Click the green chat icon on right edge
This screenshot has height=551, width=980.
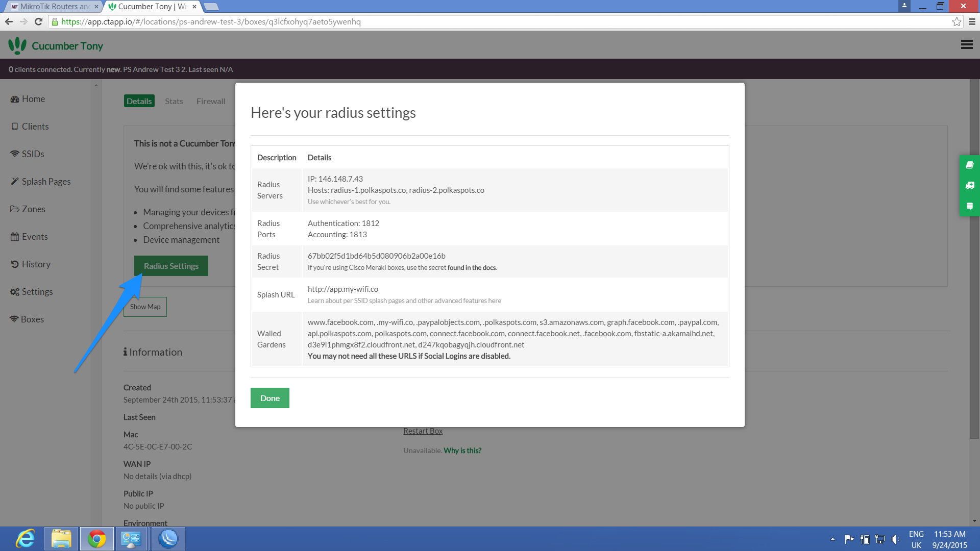[969, 206]
